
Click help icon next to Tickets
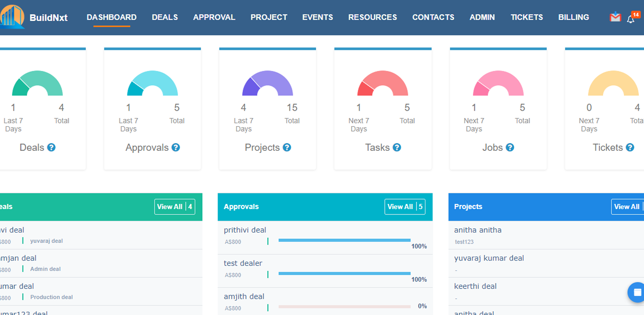630,147
